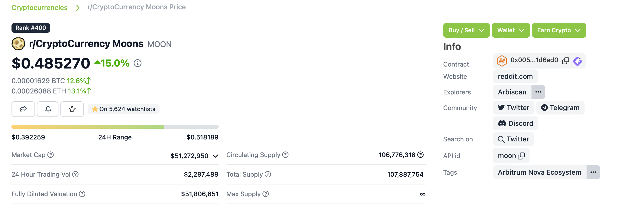This screenshot has height=217, width=644.
Task: Click the Max Supply help icon
Action: click(266, 194)
